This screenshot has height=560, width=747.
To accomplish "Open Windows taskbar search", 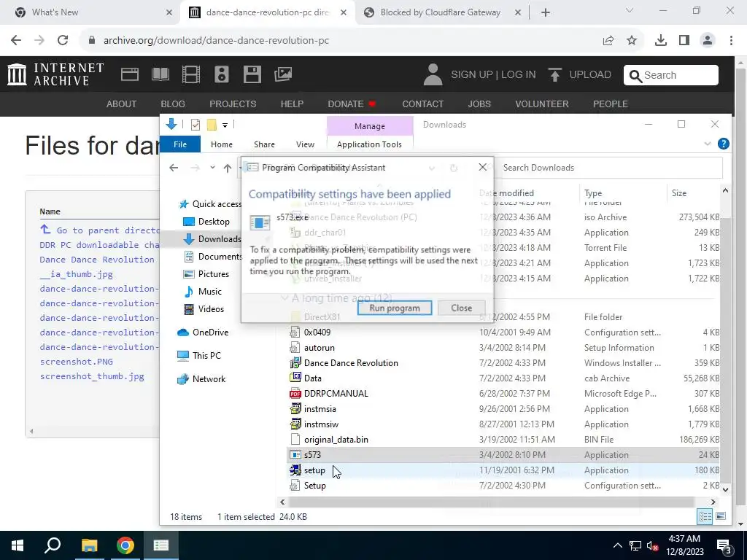I will coord(53,545).
